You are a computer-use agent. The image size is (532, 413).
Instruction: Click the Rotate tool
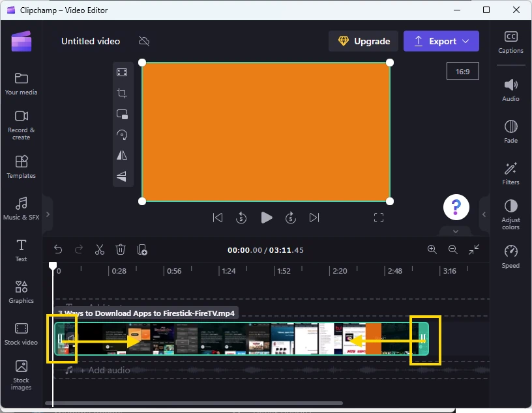122,135
